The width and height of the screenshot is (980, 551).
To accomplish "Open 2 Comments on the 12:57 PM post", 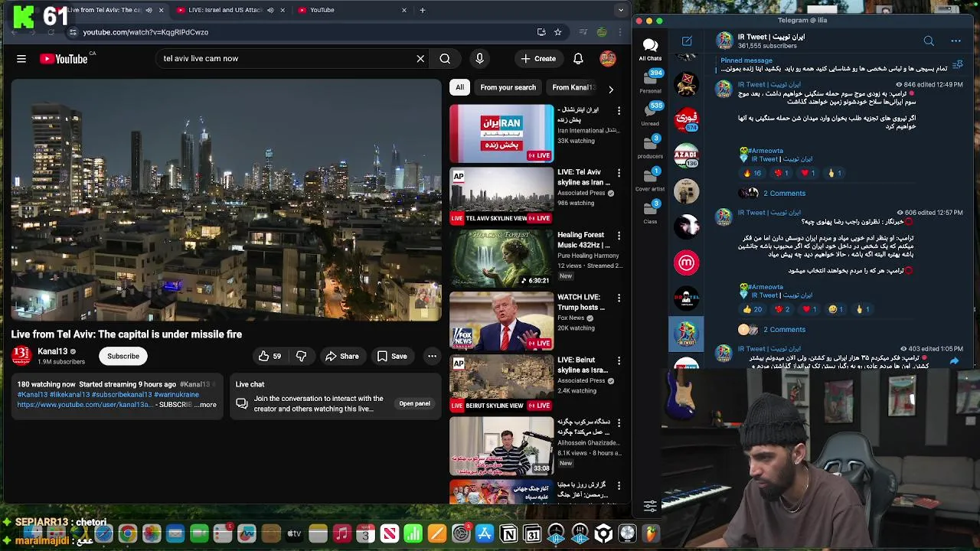I will pos(784,329).
